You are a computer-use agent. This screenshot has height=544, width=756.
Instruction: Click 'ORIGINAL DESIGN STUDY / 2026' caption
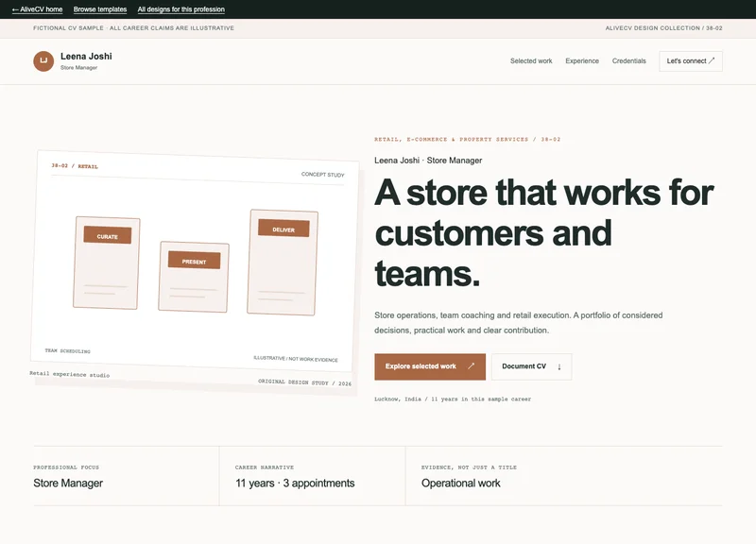(x=304, y=382)
